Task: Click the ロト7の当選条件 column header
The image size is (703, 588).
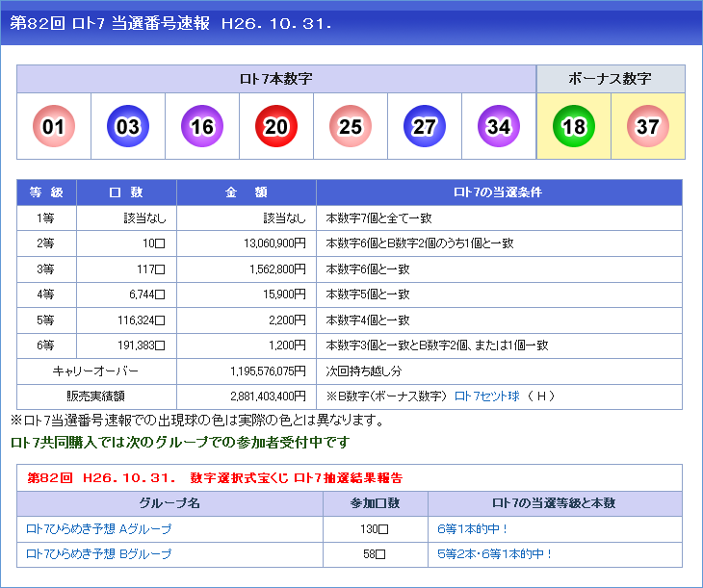Action: coord(498,192)
